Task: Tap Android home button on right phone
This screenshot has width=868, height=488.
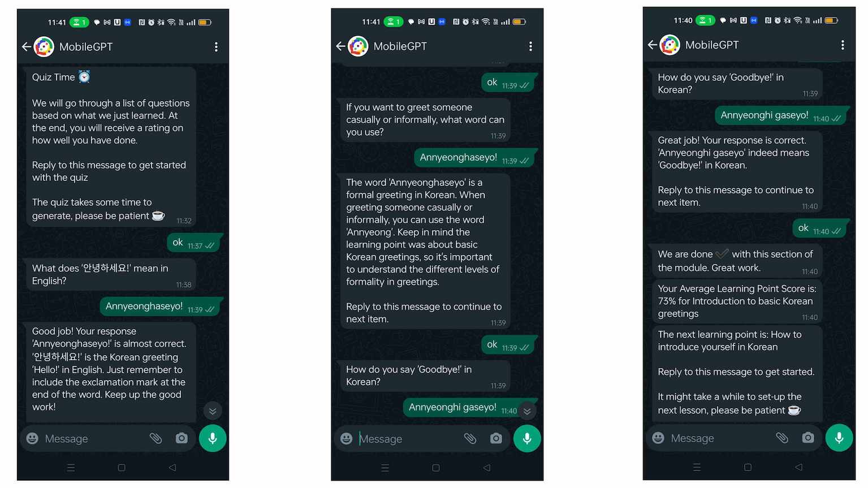Action: 748,467
